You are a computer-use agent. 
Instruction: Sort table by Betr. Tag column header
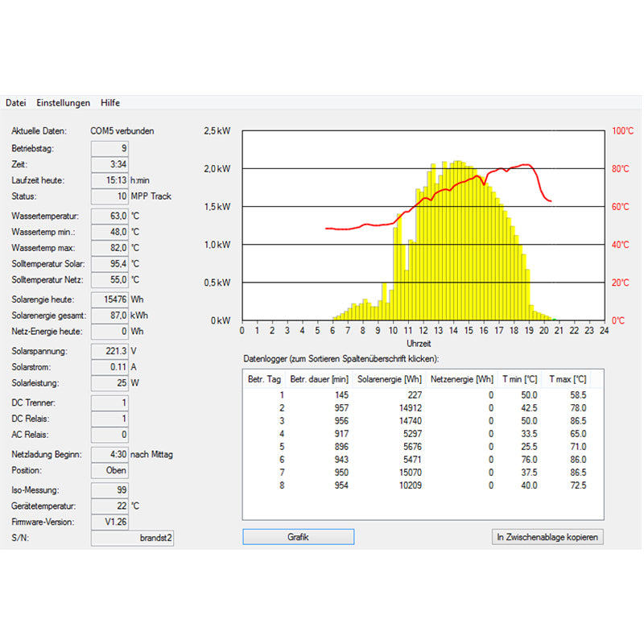[x=265, y=379]
